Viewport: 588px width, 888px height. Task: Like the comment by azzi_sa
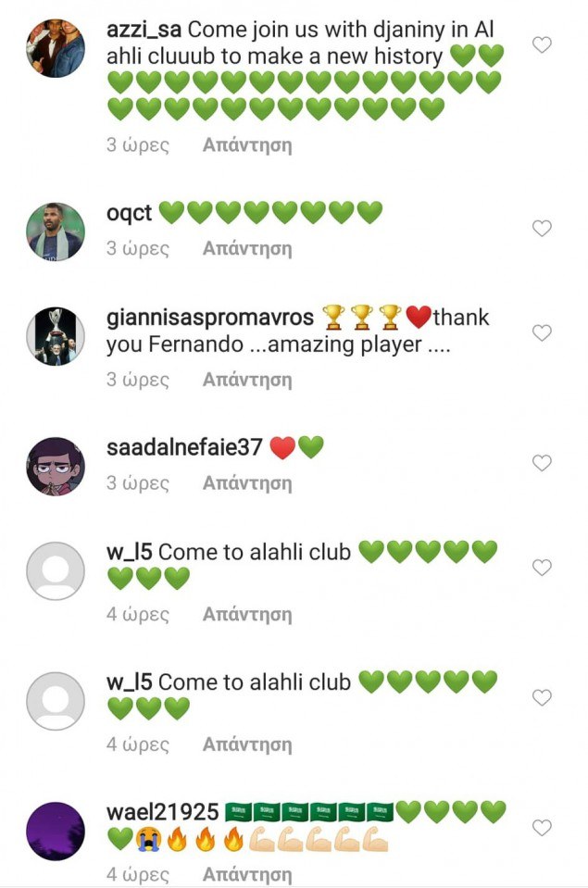542,44
